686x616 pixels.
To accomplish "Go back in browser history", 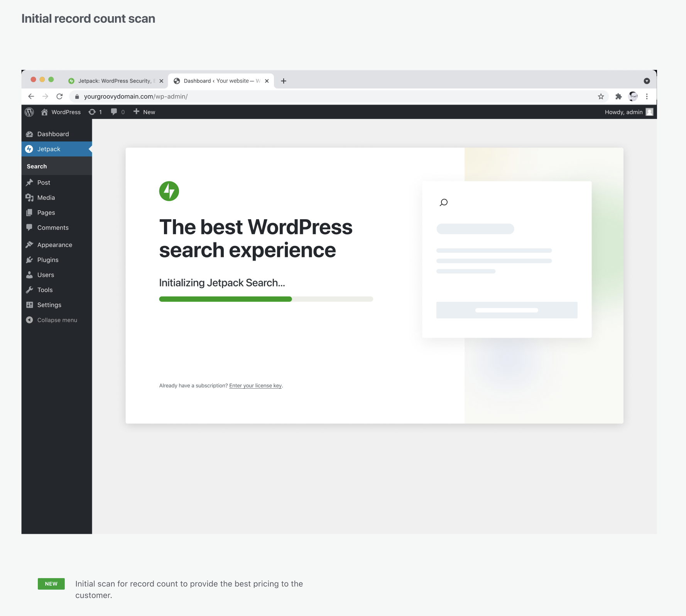I will point(31,96).
